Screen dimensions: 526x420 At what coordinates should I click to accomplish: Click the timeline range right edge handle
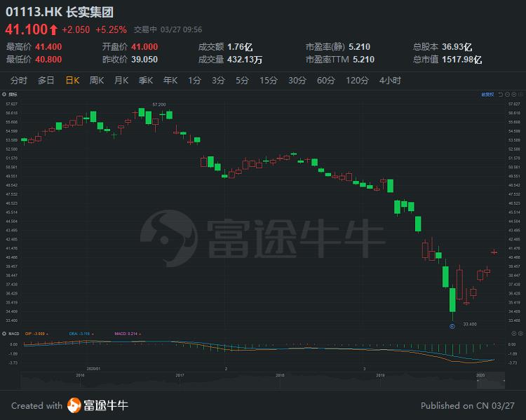pos(504,381)
